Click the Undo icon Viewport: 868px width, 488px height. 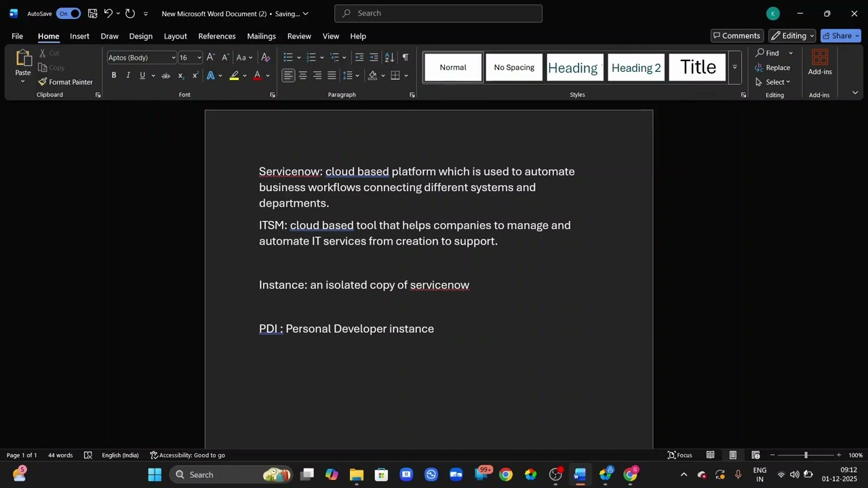click(x=108, y=14)
